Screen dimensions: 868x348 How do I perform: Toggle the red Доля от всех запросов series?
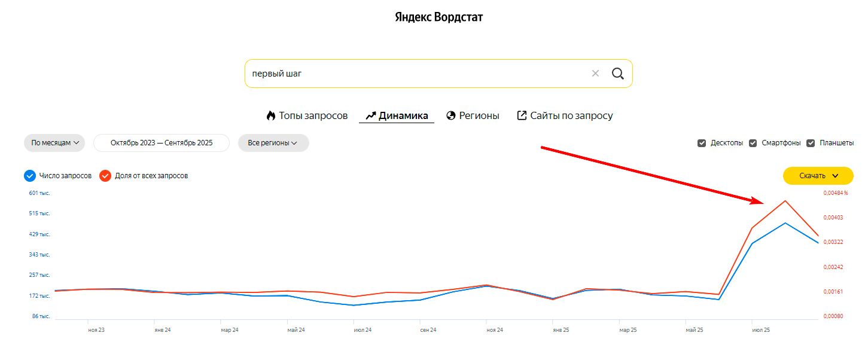tap(105, 176)
